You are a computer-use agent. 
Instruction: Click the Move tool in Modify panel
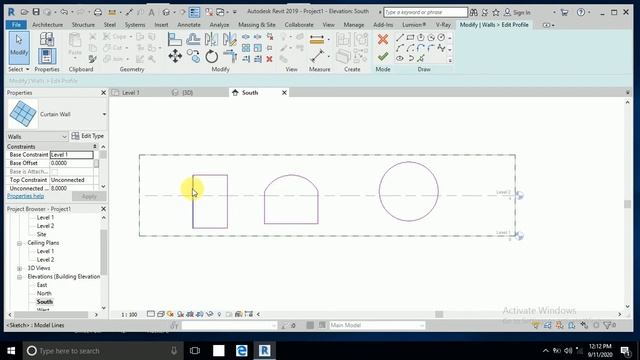(x=175, y=56)
